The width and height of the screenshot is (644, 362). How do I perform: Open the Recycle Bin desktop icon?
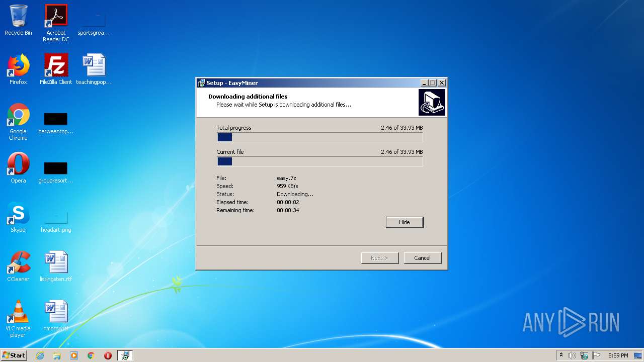pyautogui.click(x=18, y=20)
